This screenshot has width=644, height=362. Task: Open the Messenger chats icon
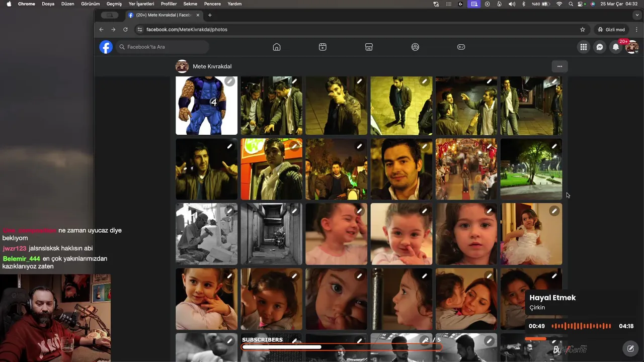599,47
